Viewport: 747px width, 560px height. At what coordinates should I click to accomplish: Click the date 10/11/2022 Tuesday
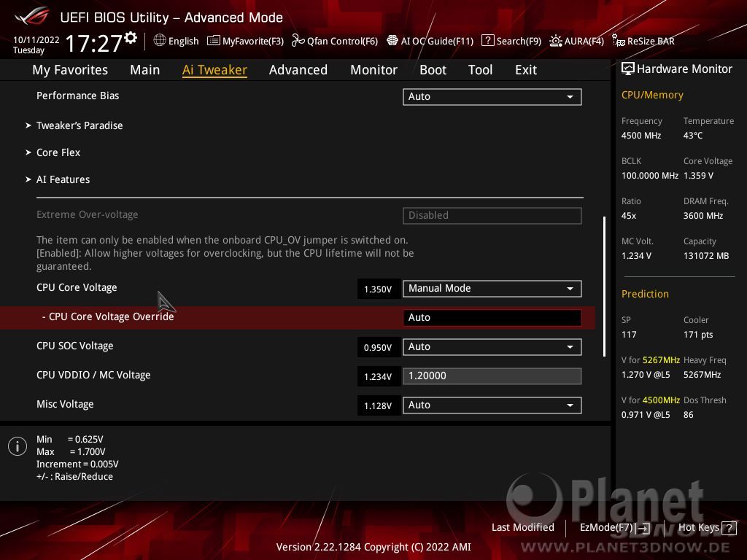[x=36, y=45]
